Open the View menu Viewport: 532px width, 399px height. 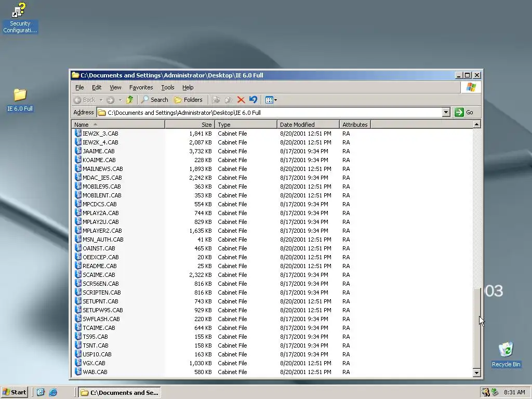point(115,87)
